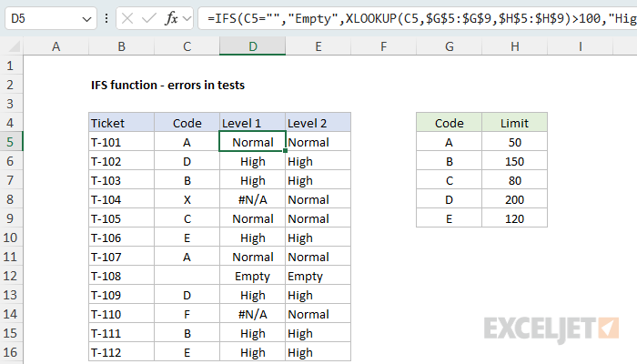This screenshot has width=637, height=364.
Task: Select the empty Code cell for T-108
Action: tap(187, 276)
